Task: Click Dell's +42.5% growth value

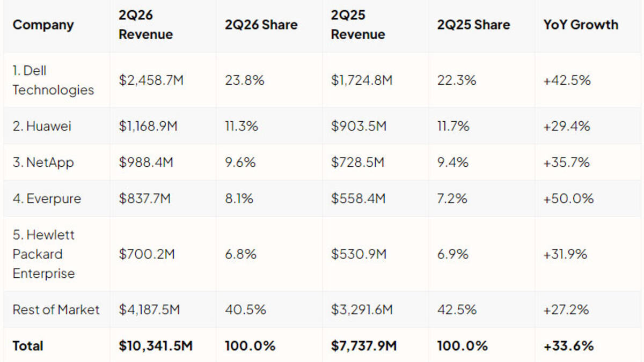Action: coord(567,80)
